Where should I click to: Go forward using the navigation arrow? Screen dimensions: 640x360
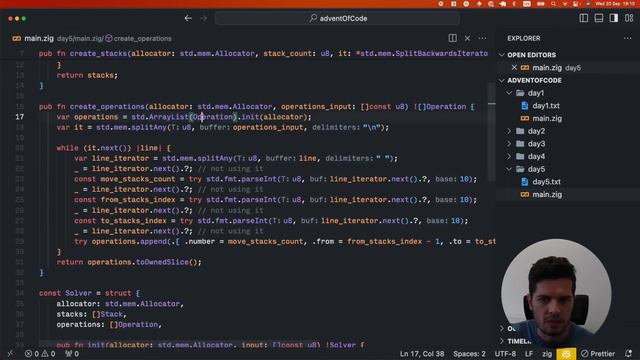pos(203,18)
